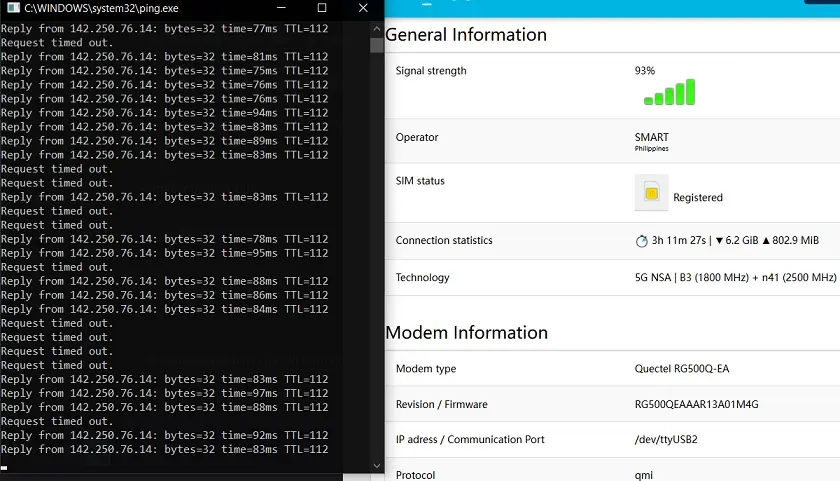Maximize the ping.exe console window
Screen dimensions: 840x481
[x=322, y=7]
